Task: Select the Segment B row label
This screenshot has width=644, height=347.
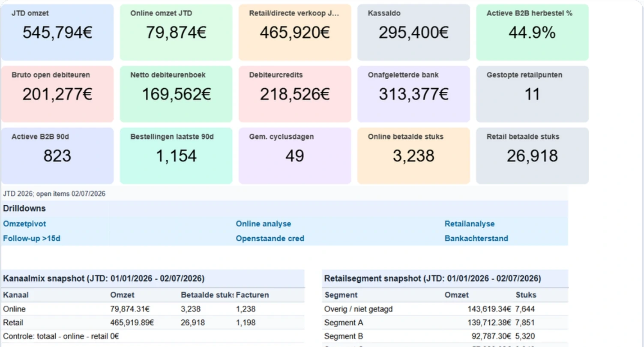Action: click(x=343, y=336)
